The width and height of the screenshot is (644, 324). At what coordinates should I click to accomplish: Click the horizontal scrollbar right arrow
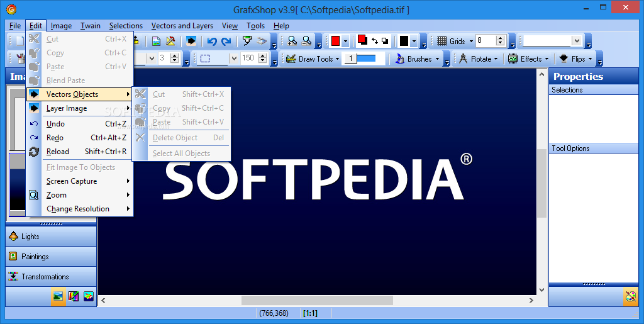click(531, 300)
